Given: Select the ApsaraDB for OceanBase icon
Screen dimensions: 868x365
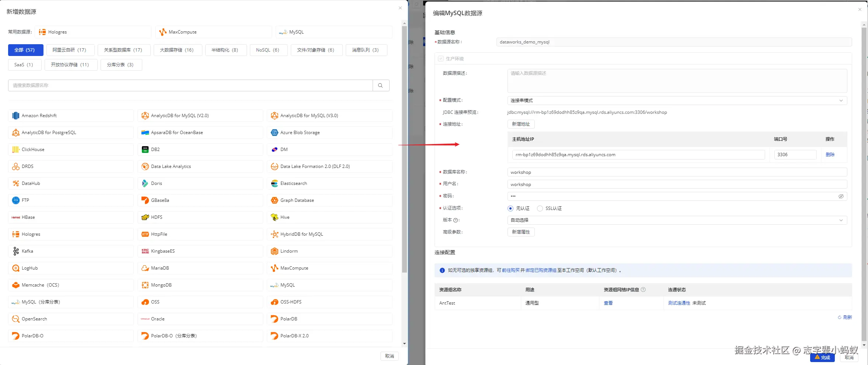Looking at the screenshot, I should pyautogui.click(x=145, y=133).
